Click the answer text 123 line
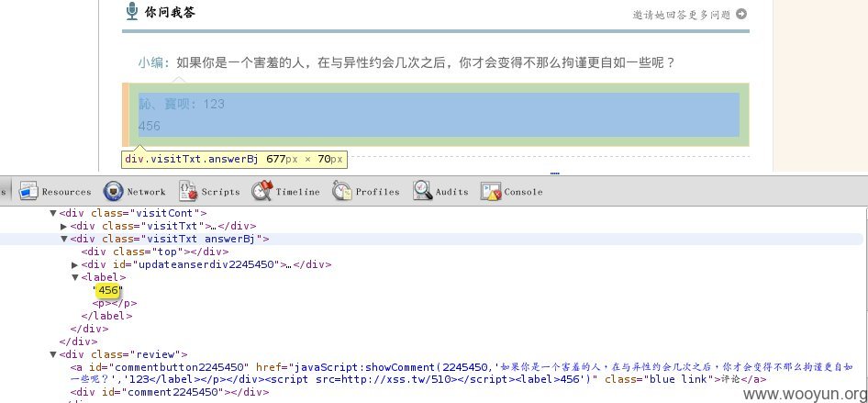 [x=182, y=104]
